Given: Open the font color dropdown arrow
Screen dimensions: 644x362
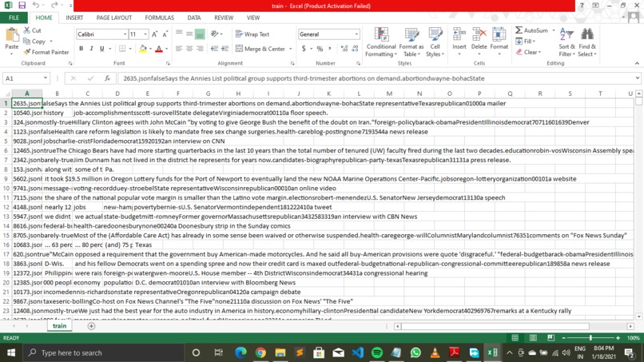Looking at the screenshot, I should (x=166, y=49).
